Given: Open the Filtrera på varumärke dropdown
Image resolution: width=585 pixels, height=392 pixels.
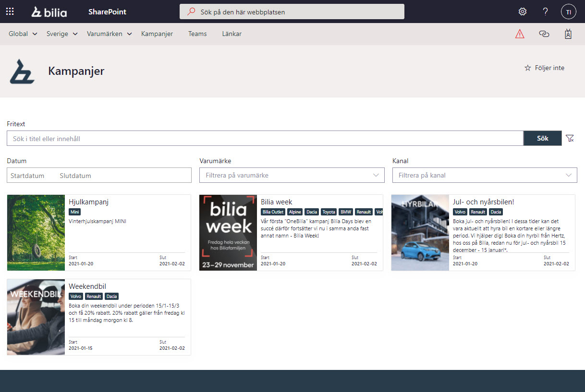Looking at the screenshot, I should [292, 175].
